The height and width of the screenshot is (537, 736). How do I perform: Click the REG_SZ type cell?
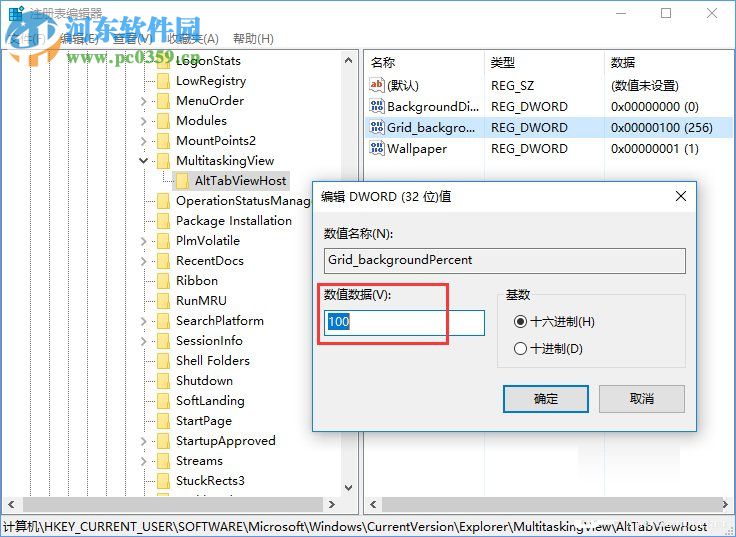512,86
